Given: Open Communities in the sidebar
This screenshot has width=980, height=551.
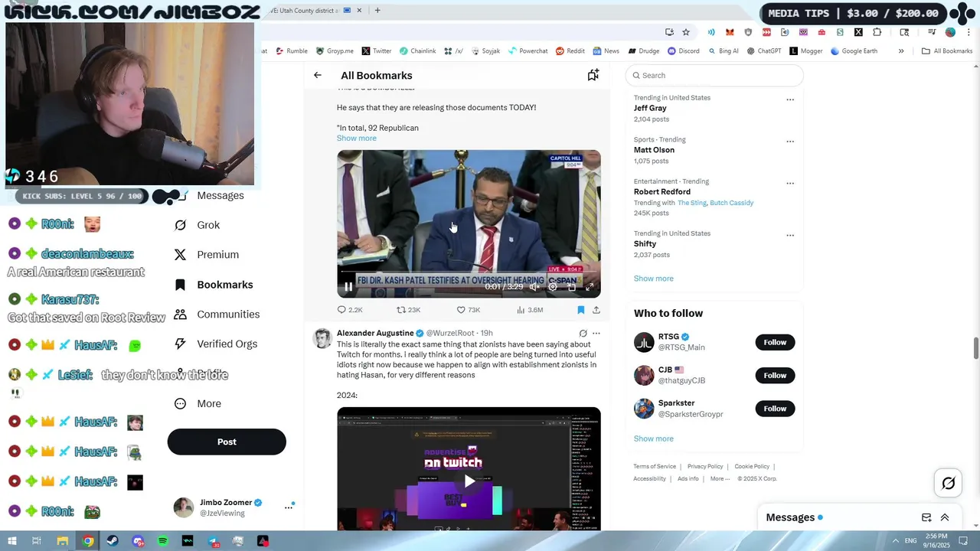Looking at the screenshot, I should point(217,315).
